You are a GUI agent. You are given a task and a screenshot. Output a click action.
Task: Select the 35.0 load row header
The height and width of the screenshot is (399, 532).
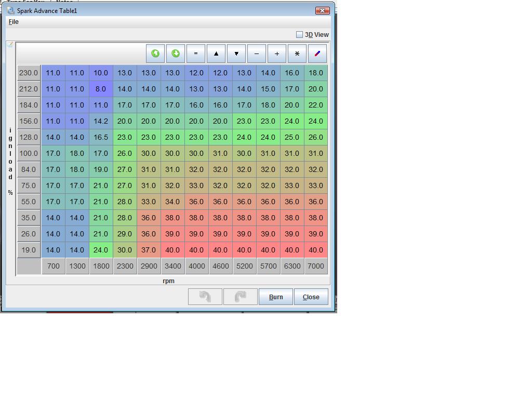tap(29, 218)
